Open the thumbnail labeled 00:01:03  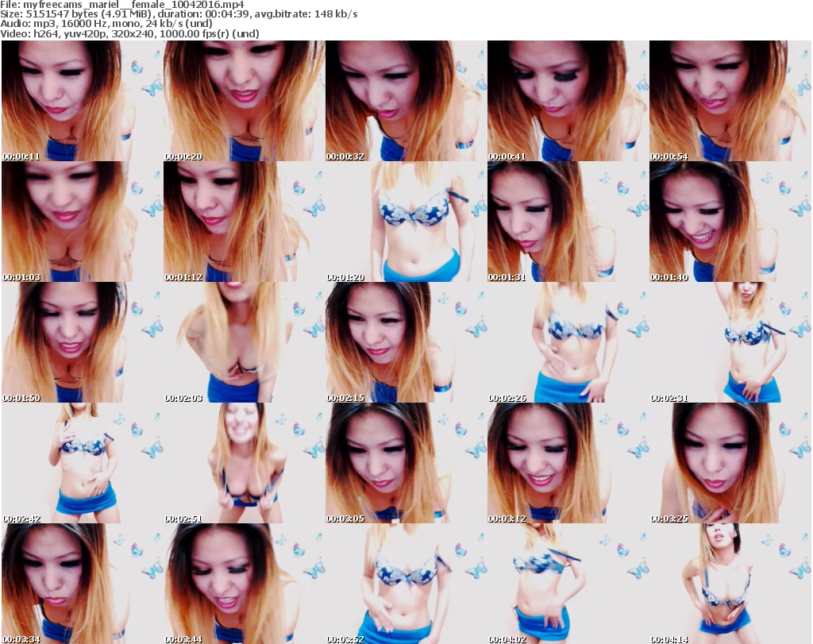coord(82,222)
